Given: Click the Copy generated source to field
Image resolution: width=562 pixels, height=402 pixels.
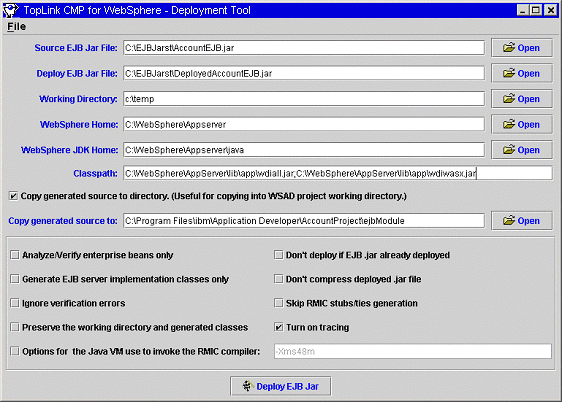Looking at the screenshot, I should click(x=304, y=221).
